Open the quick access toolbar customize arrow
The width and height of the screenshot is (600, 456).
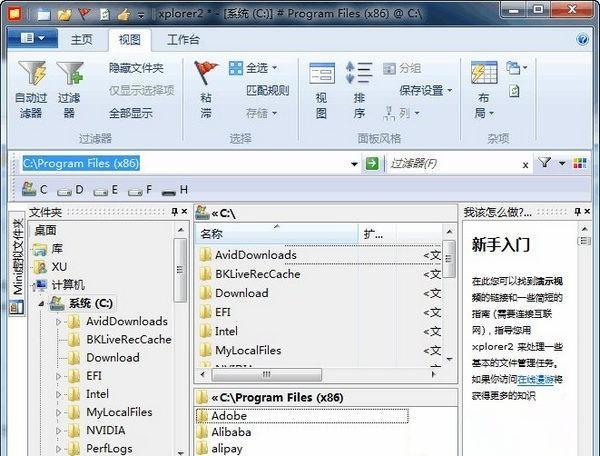point(141,15)
